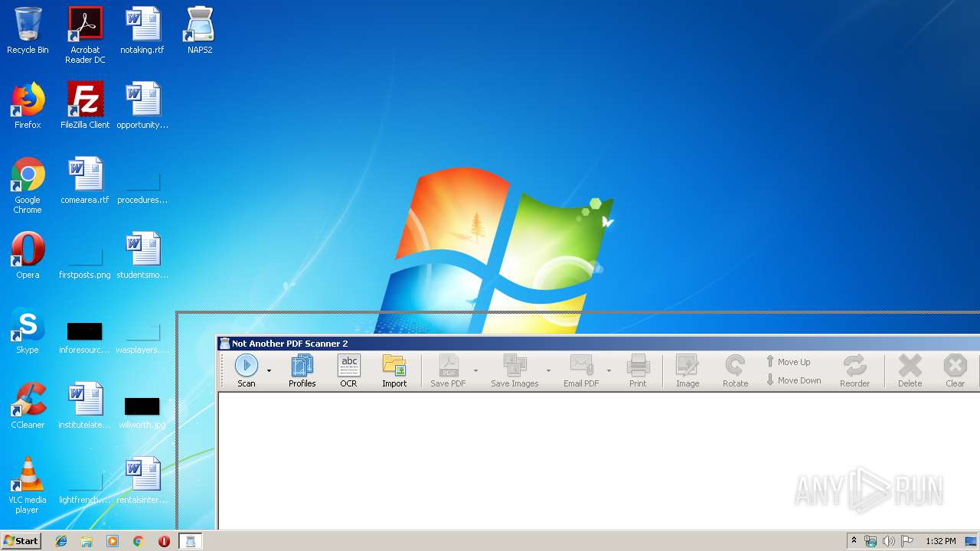The image size is (980, 551).
Task: Open Opera from the taskbar
Action: [x=164, y=541]
